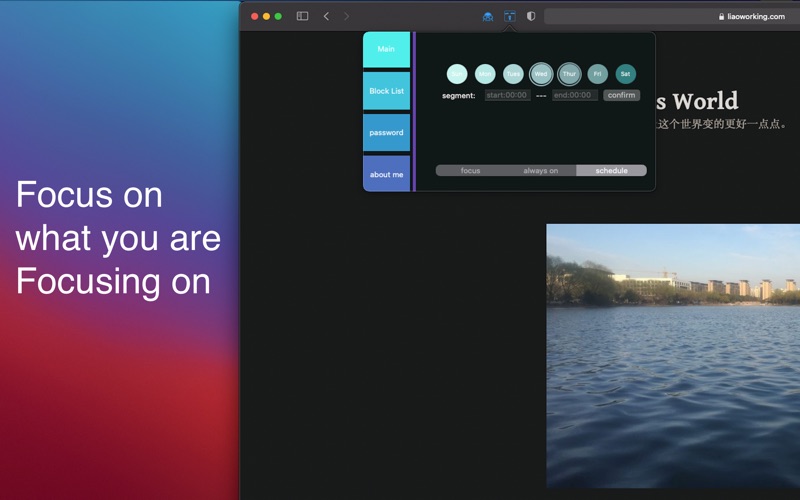Toggle the Safari sidebar icon
800x500 pixels.
click(x=302, y=16)
